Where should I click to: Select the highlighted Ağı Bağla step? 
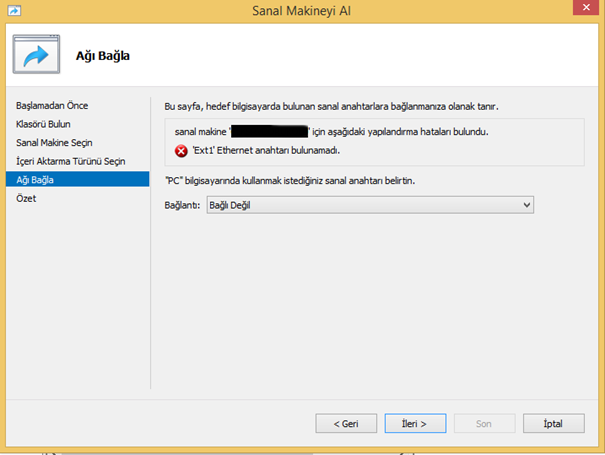click(78, 179)
